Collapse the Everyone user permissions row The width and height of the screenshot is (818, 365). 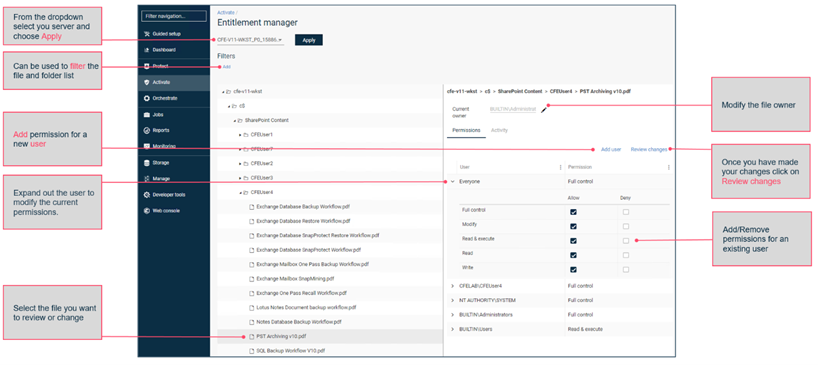pos(452,181)
